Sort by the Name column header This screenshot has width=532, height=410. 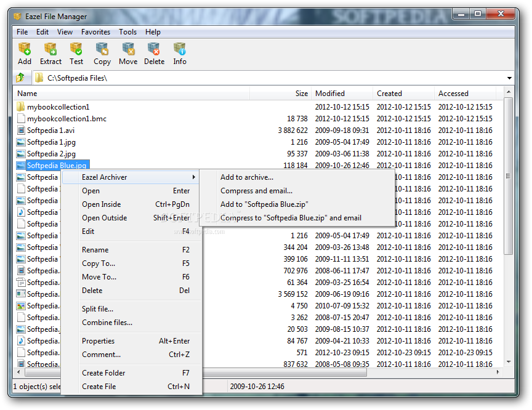(132, 93)
